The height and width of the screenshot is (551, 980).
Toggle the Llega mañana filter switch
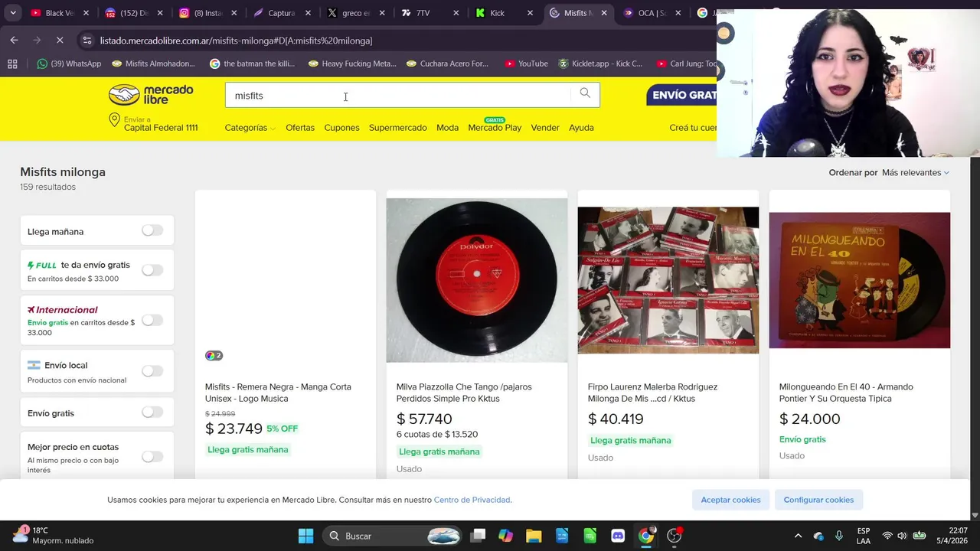[152, 230]
